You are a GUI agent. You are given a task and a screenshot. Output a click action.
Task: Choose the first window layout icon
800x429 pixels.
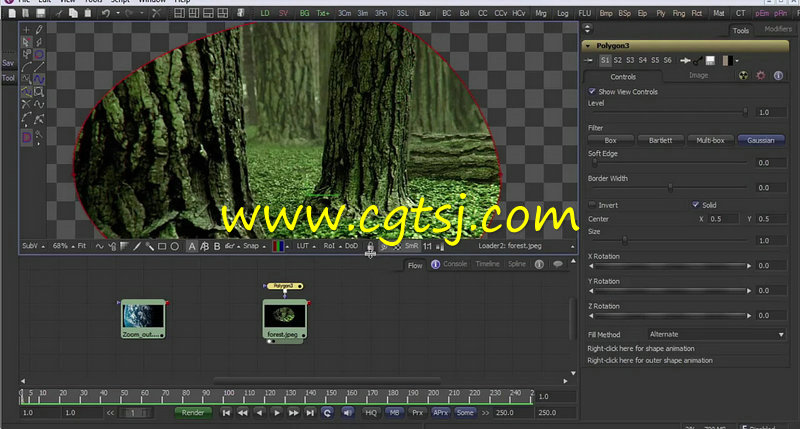[179, 14]
